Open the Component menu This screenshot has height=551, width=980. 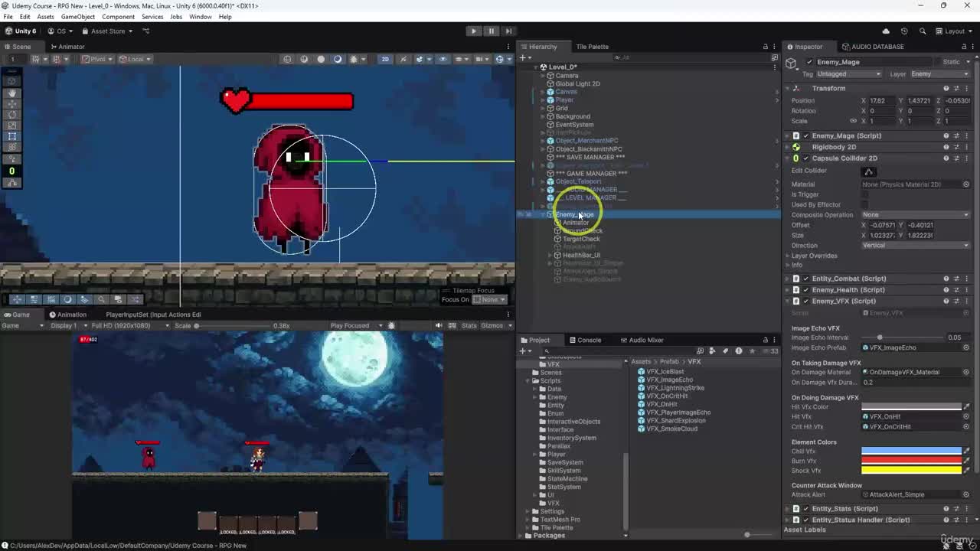(x=118, y=16)
